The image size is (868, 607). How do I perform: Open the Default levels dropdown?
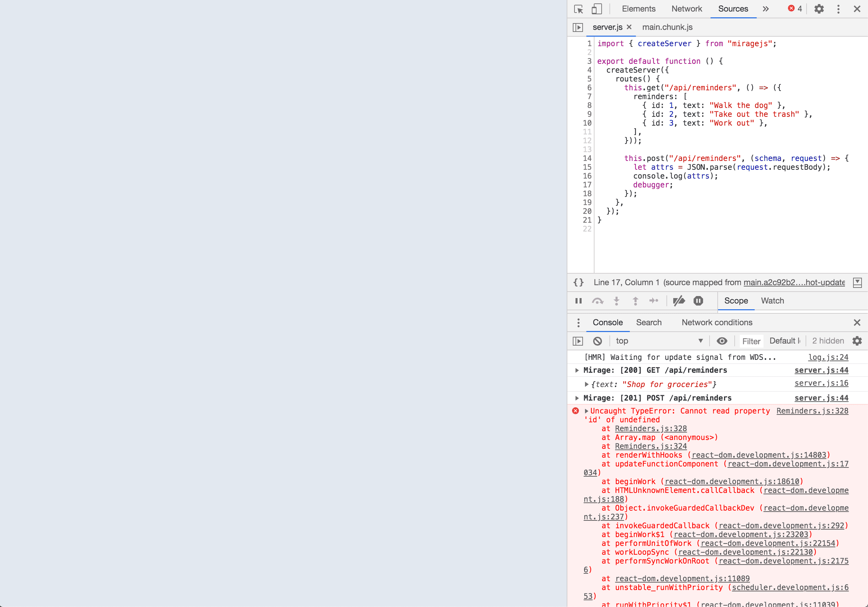click(785, 341)
